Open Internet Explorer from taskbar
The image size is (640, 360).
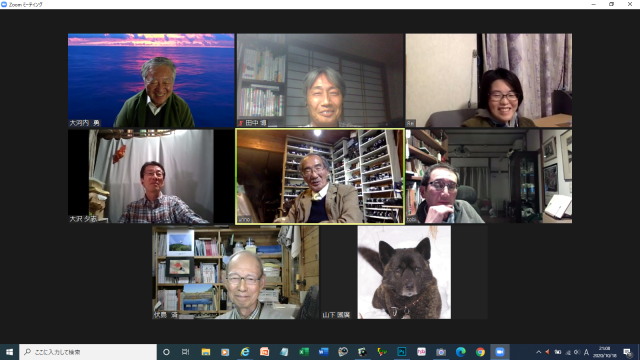coord(244,352)
